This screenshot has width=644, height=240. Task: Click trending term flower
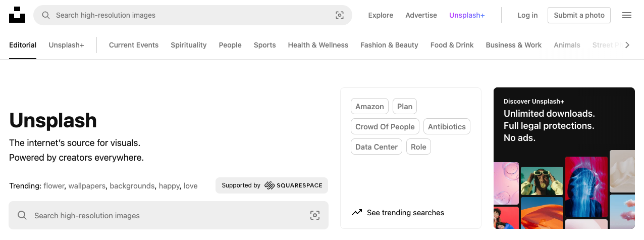pyautogui.click(x=54, y=186)
